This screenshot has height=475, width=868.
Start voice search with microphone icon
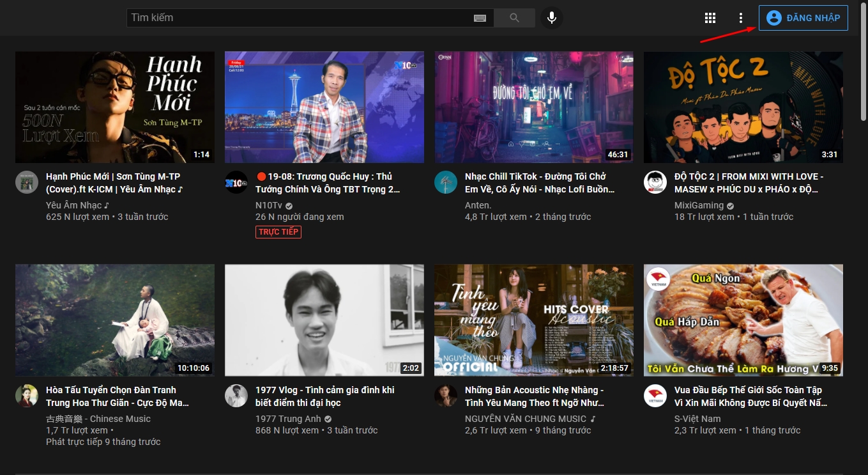(x=552, y=18)
